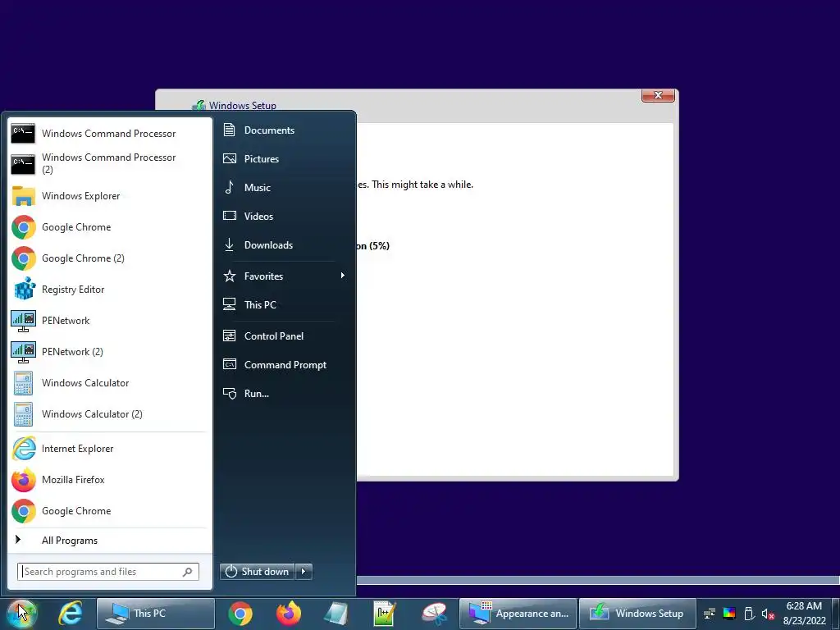Viewport: 840px width, 630px height.
Task: Open Internet Explorer on the taskbar
Action: (x=71, y=614)
